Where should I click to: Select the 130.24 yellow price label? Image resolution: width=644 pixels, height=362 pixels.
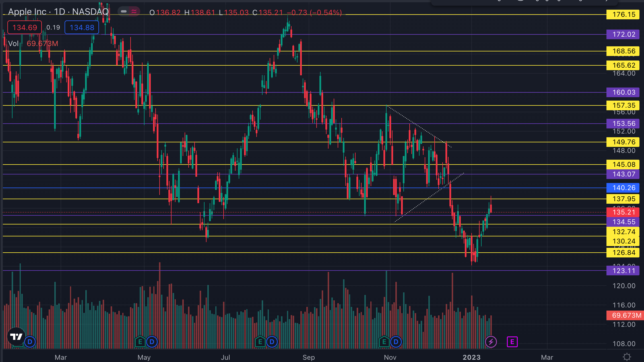[623, 241]
